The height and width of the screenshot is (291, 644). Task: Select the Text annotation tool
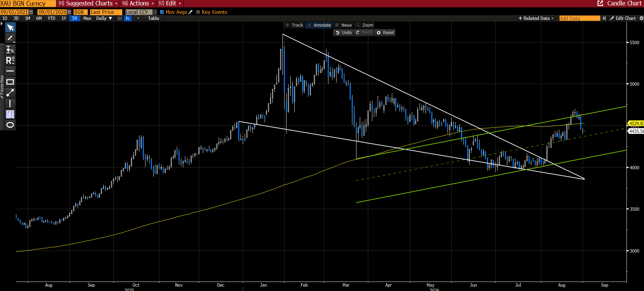(x=10, y=114)
